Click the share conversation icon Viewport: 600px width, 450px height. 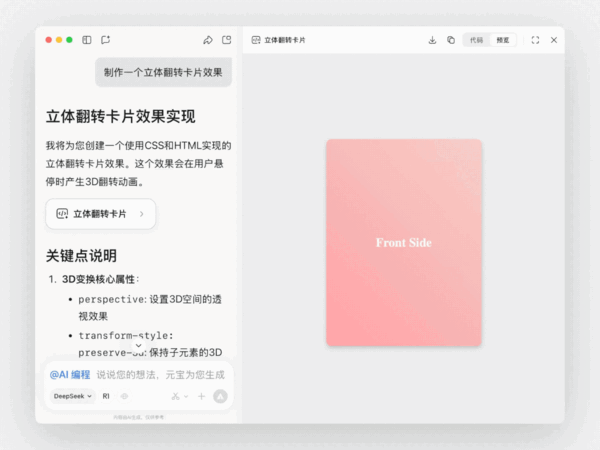pos(208,40)
